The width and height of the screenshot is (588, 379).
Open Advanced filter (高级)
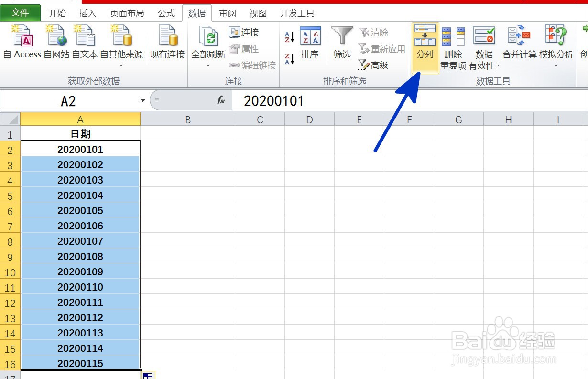coord(373,65)
